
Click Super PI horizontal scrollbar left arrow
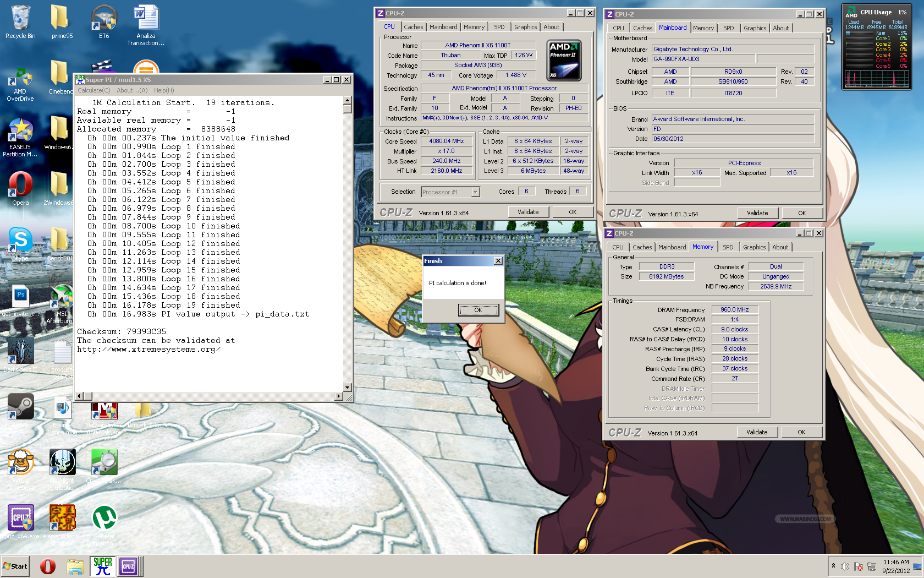coord(79,396)
